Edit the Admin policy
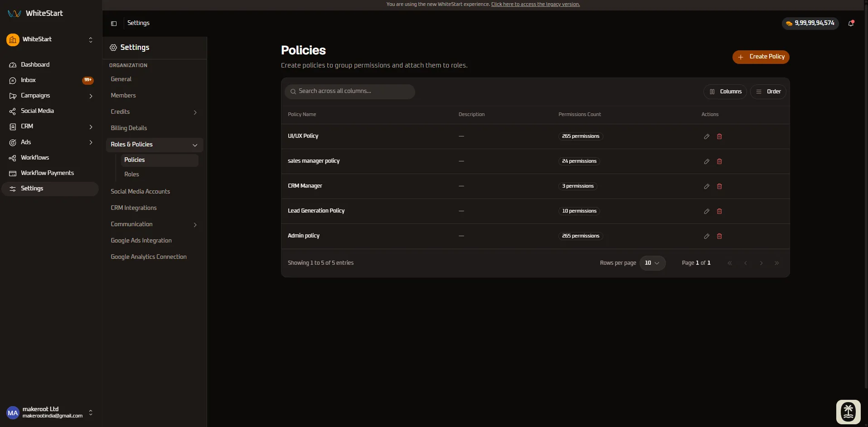This screenshot has width=868, height=427. (x=706, y=236)
